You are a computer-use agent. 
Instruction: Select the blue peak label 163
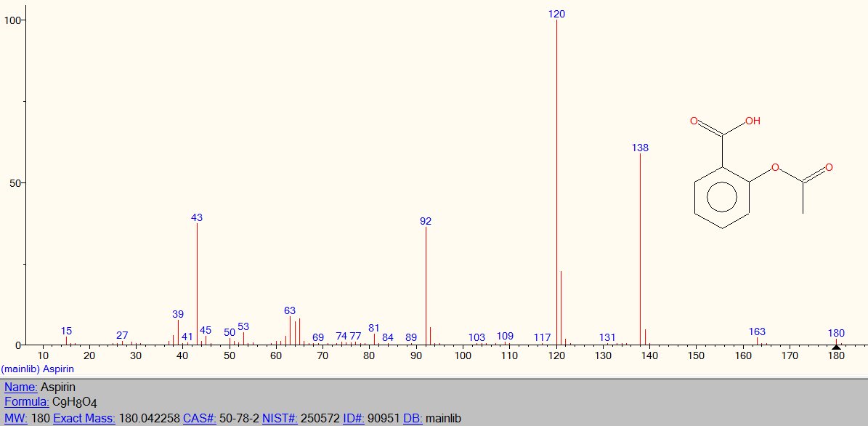click(757, 331)
